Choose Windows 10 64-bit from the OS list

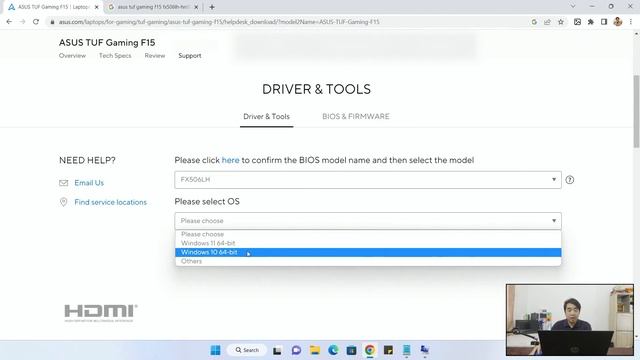pos(368,252)
